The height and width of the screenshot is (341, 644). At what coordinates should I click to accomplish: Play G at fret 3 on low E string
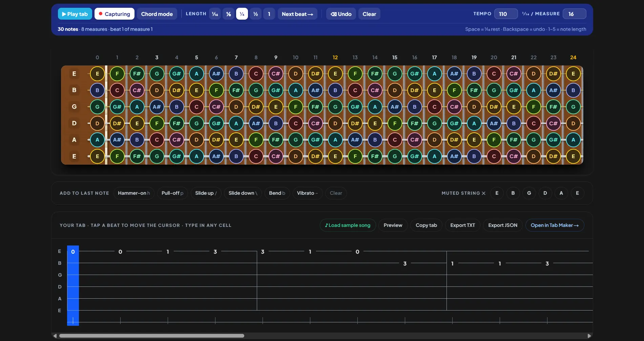157,156
